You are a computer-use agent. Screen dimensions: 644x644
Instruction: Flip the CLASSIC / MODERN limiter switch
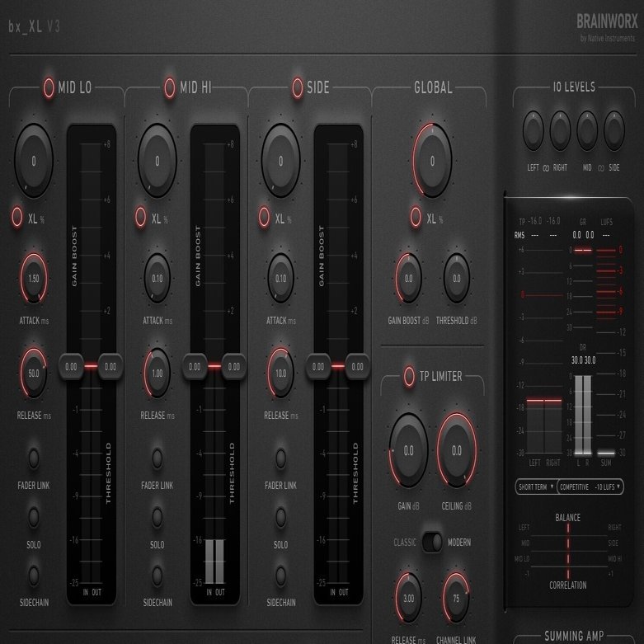point(432,542)
